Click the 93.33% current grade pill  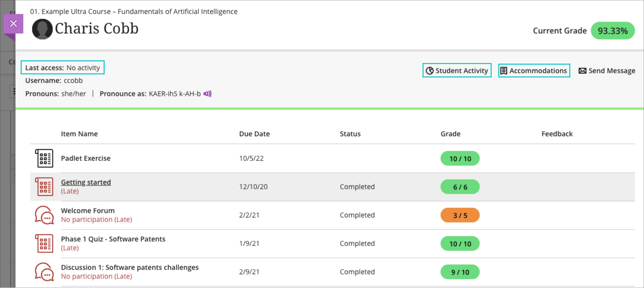click(612, 31)
